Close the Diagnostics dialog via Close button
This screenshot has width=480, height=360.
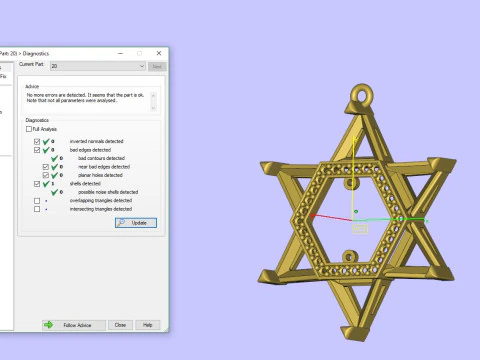[120, 325]
